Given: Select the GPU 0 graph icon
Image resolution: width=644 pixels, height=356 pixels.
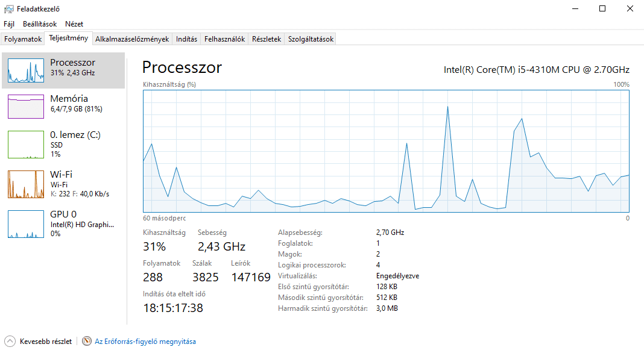Looking at the screenshot, I should [26, 224].
